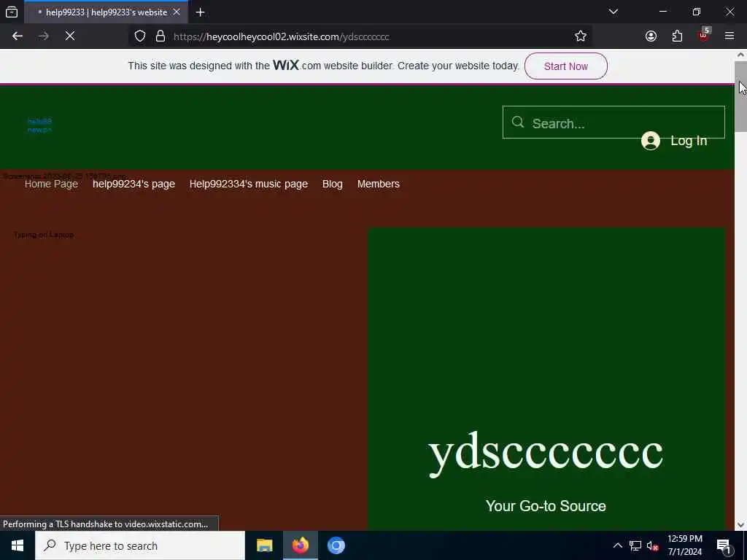Open help99234's page menu item
The image size is (747, 560).
point(134,184)
